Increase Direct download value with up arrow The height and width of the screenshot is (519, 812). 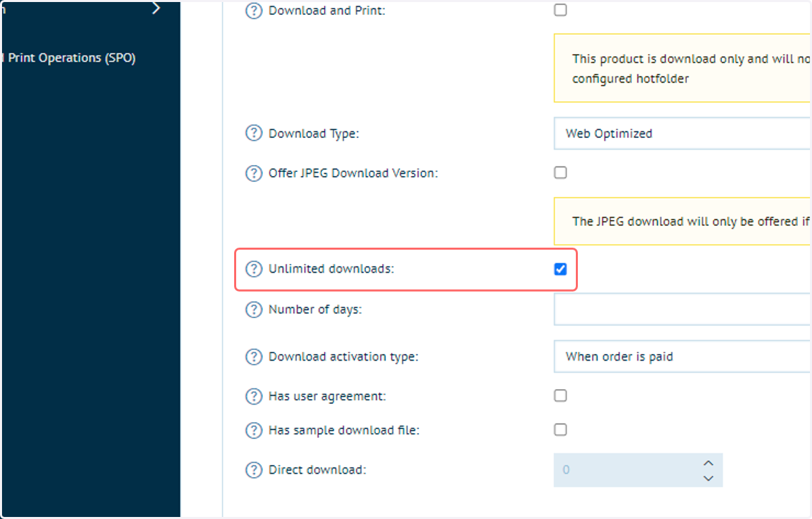(x=708, y=464)
